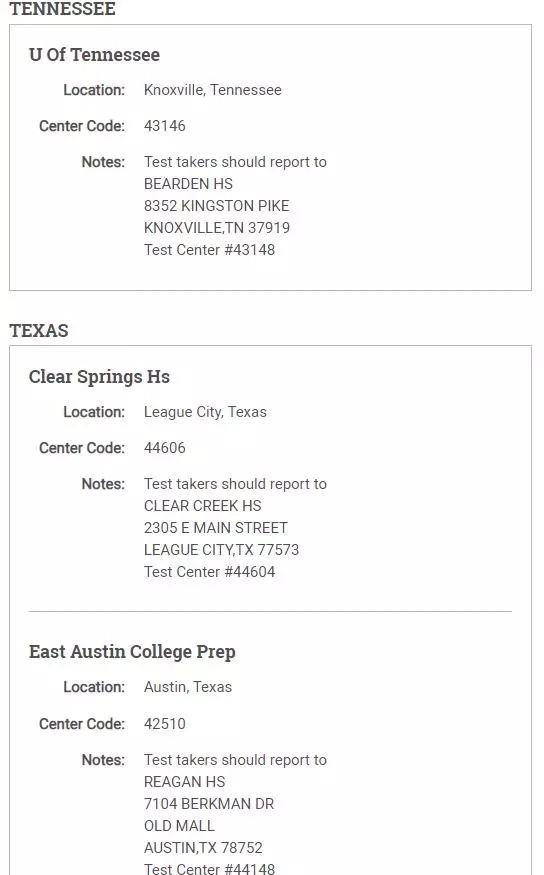This screenshot has height=875, width=544.
Task: Click Austin, Texas location text
Action: (188, 687)
